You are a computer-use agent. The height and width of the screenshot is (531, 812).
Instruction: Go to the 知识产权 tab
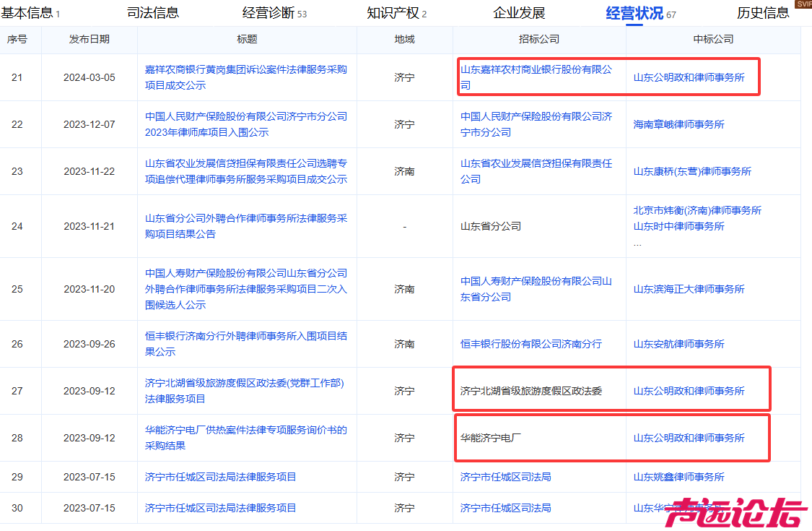(392, 13)
